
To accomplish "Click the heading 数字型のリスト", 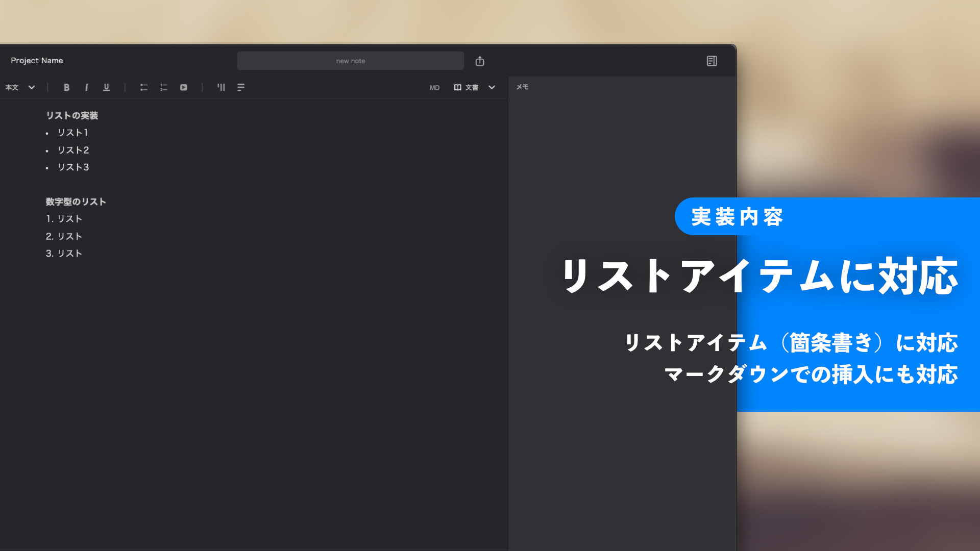I will tap(76, 202).
